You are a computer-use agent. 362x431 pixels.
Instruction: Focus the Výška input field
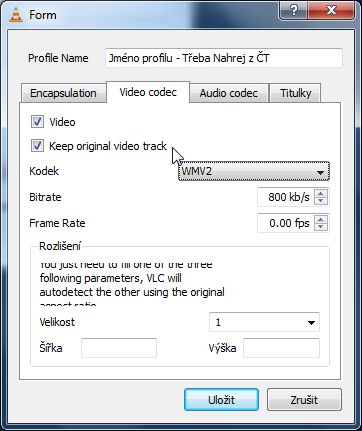[281, 348]
